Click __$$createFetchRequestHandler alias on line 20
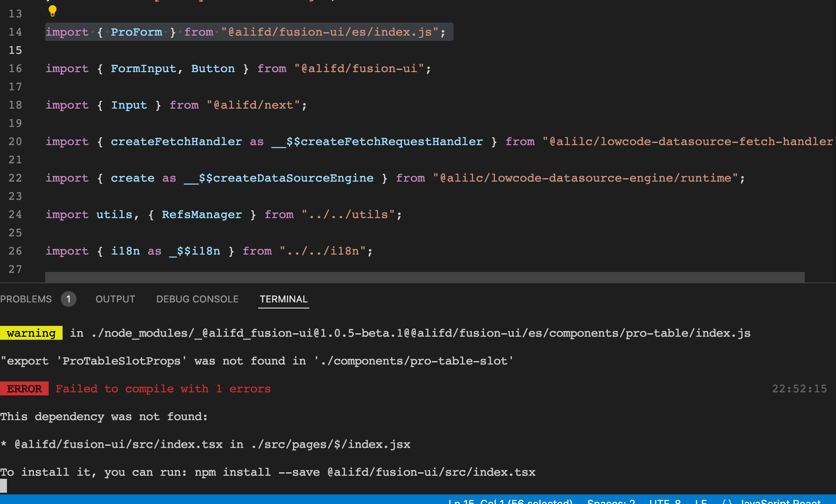Viewport: 836px width, 504px height. pos(377,142)
